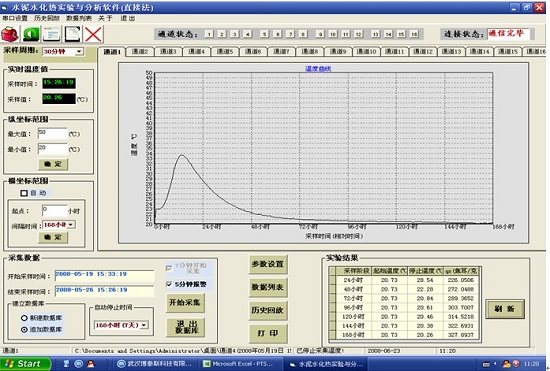Image resolution: width=550 pixels, height=371 pixels.
Task: Click channel status indicator 5
Action: (x=264, y=34)
